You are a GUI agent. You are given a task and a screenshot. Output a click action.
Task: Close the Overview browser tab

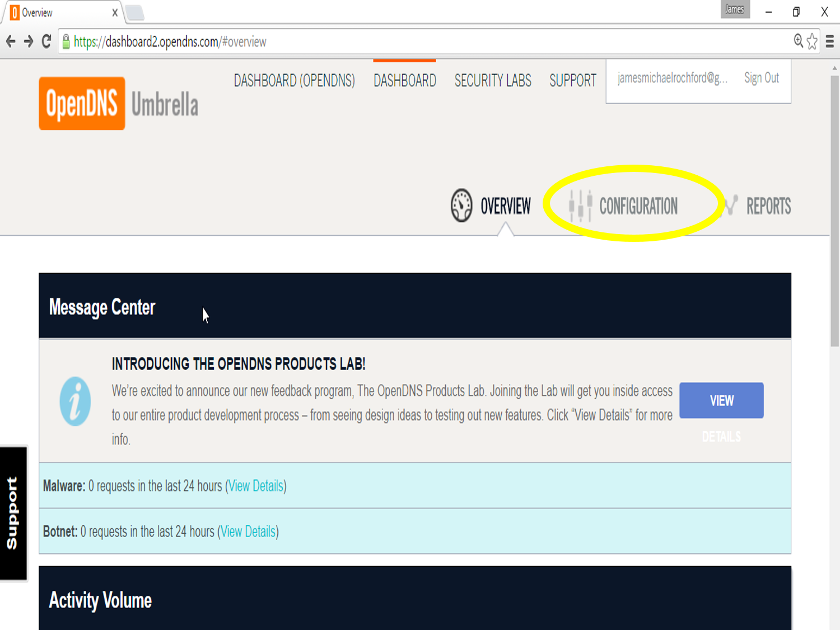[114, 12]
